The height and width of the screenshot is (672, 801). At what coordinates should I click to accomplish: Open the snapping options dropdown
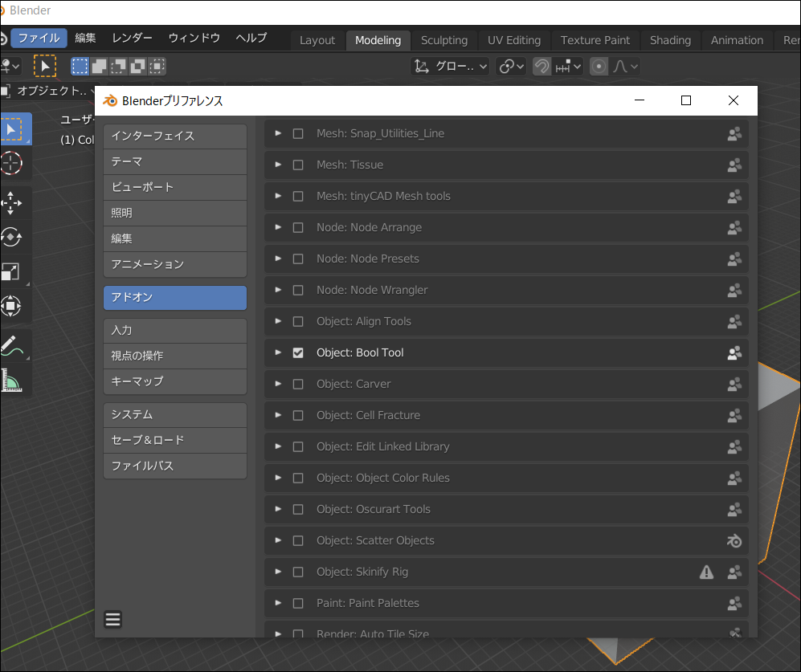pyautogui.click(x=568, y=67)
